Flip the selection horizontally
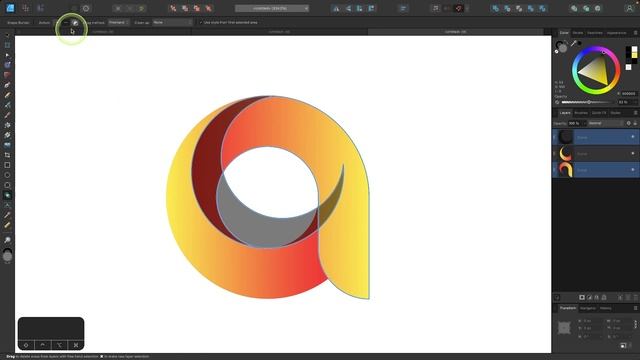Viewport: 640px width, 360px height. click(x=336, y=8)
